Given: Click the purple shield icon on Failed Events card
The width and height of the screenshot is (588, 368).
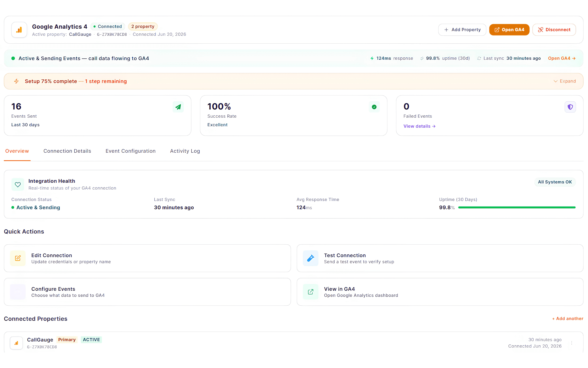Looking at the screenshot, I should (570, 107).
